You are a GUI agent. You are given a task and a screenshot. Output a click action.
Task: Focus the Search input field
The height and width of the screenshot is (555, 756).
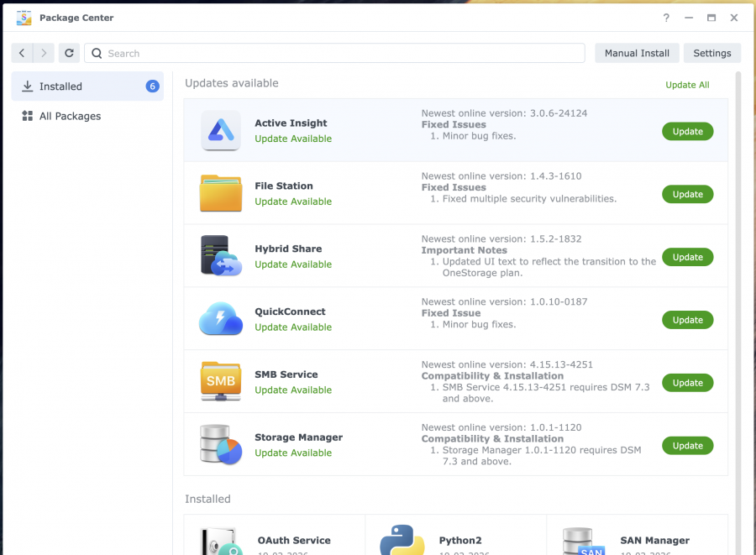(x=334, y=53)
